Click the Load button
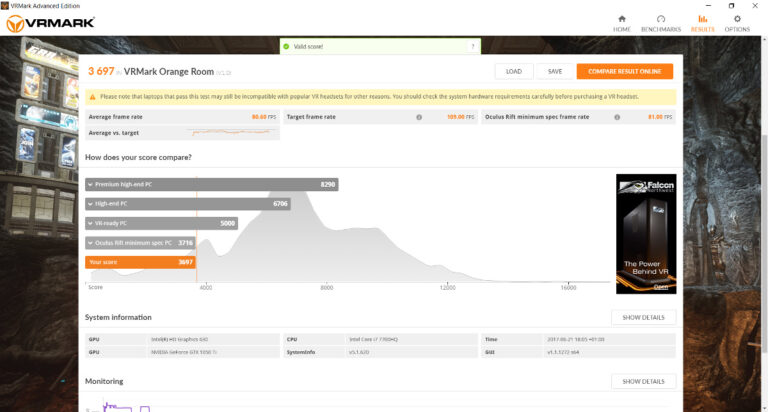The height and width of the screenshot is (412, 768). coord(513,71)
